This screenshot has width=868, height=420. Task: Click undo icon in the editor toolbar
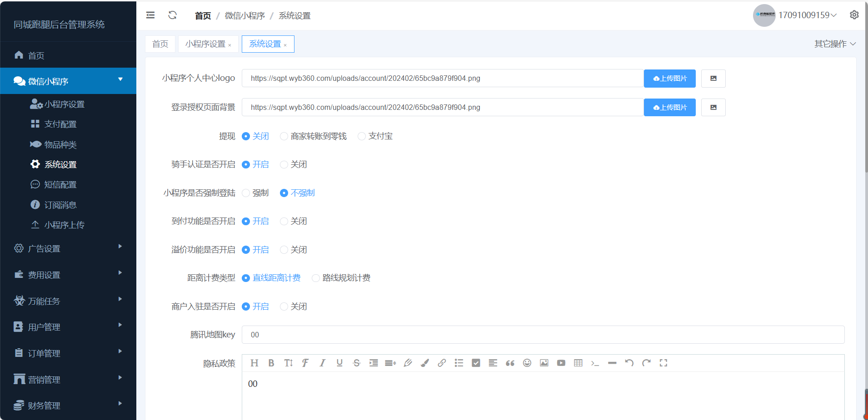pyautogui.click(x=629, y=363)
